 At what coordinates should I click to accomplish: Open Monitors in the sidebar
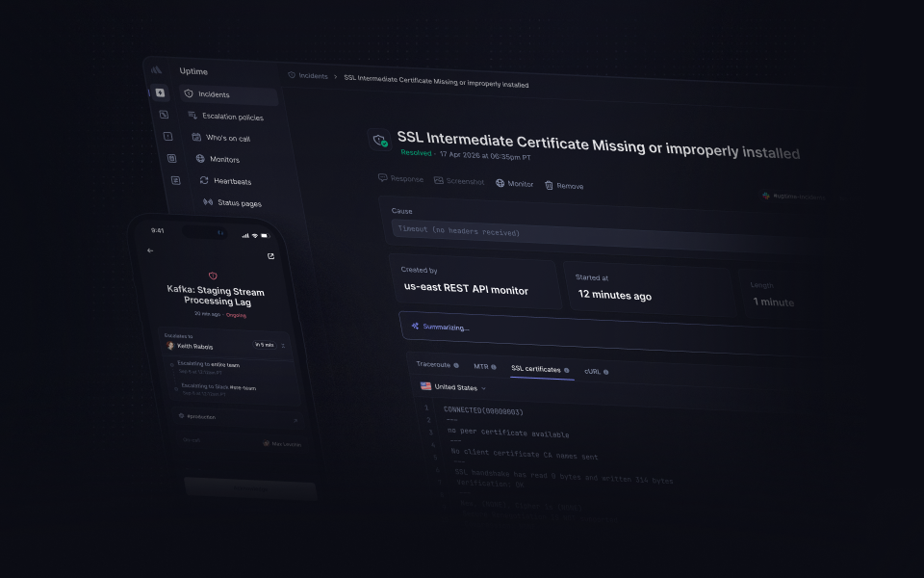(224, 159)
